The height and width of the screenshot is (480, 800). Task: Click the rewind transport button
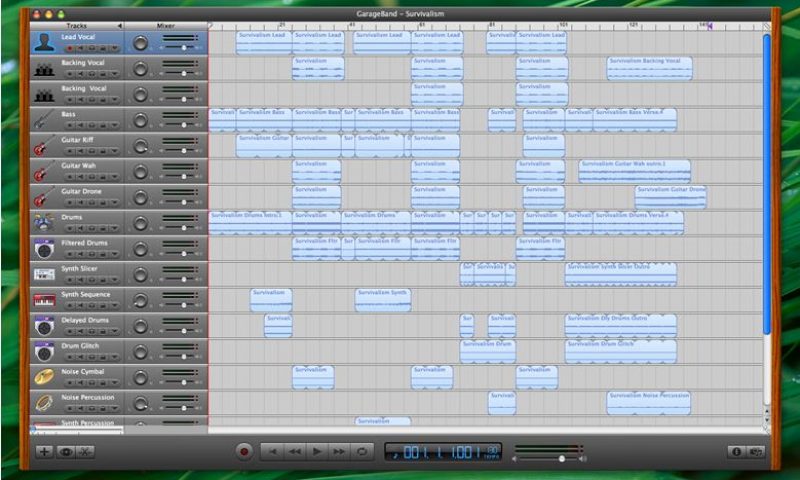coord(294,451)
